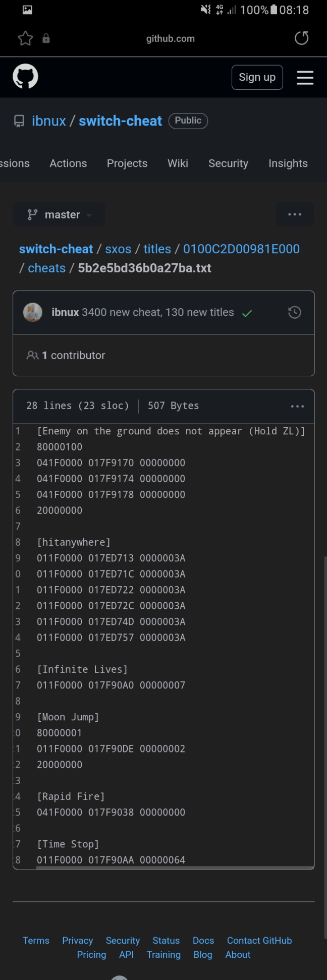Click code line '011F0000 017F90A0 00000007'
The image size is (327, 980).
pyautogui.click(x=111, y=685)
